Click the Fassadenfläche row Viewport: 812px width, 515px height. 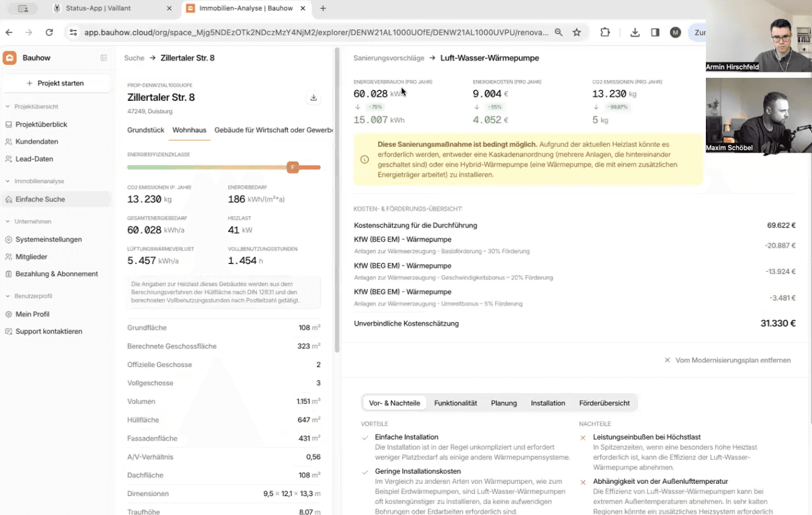(224, 438)
